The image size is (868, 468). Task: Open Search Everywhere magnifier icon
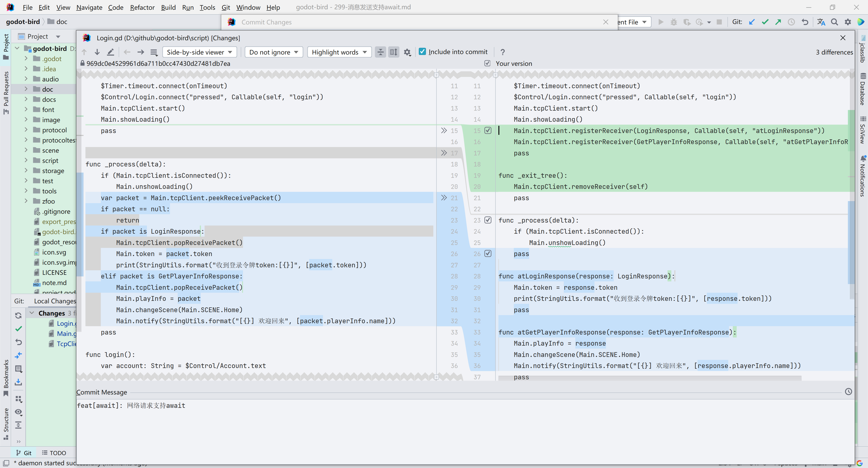(834, 22)
